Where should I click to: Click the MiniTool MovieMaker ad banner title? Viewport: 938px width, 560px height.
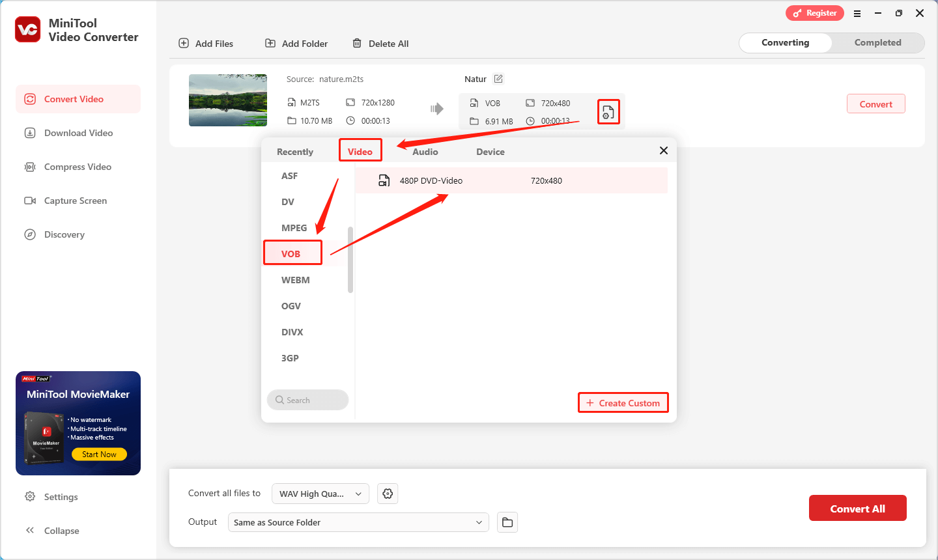[78, 394]
